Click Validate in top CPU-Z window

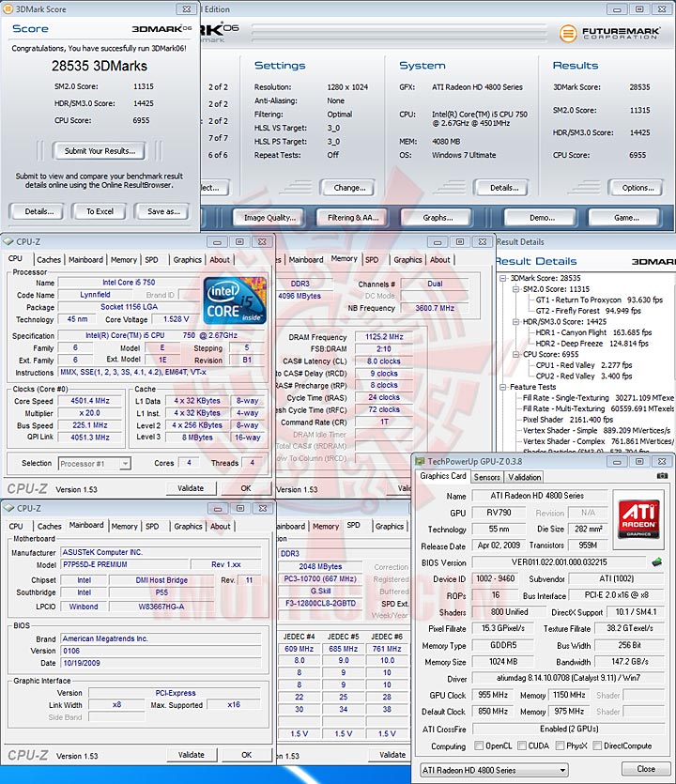coord(191,488)
